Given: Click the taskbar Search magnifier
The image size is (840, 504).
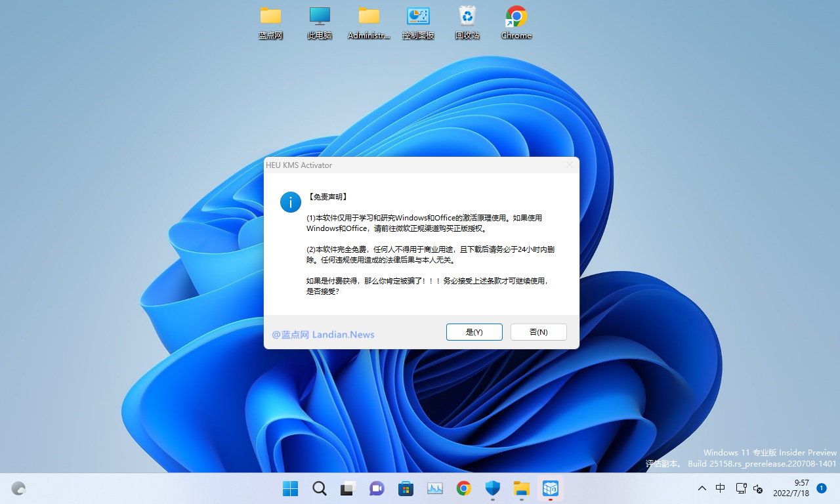Looking at the screenshot, I should [x=319, y=488].
